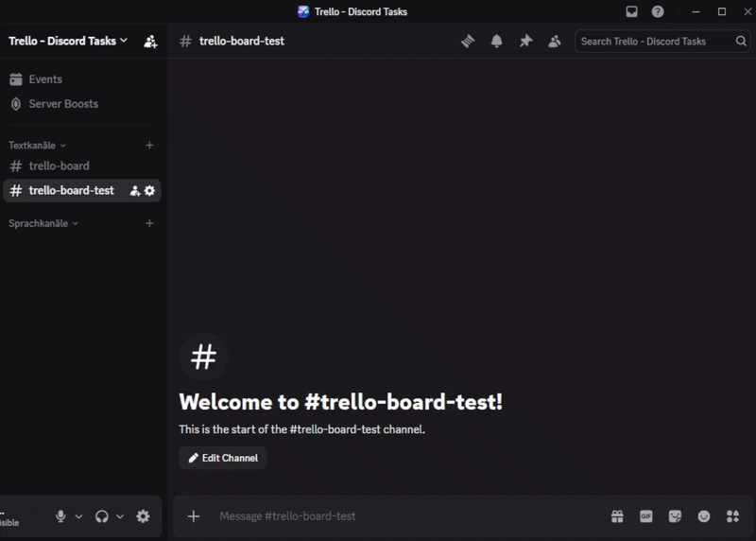The width and height of the screenshot is (756, 541).
Task: Open User Settings gear
Action: tap(144, 516)
